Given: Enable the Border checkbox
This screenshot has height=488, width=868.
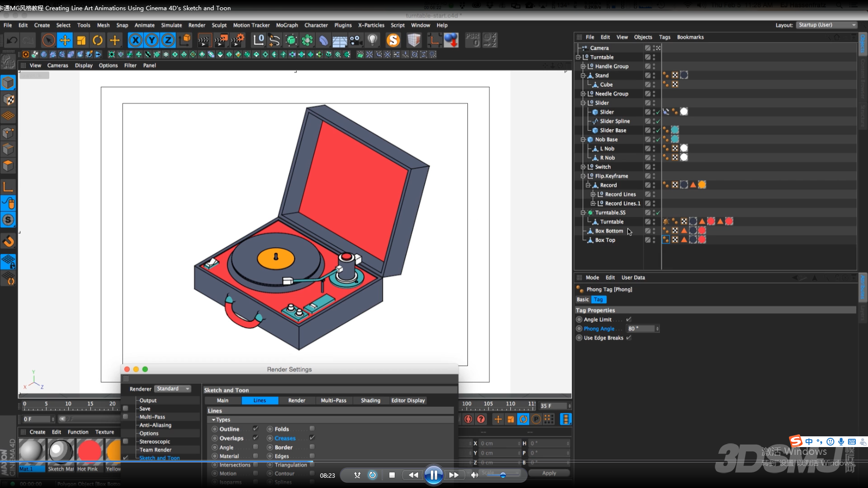Looking at the screenshot, I should [312, 447].
